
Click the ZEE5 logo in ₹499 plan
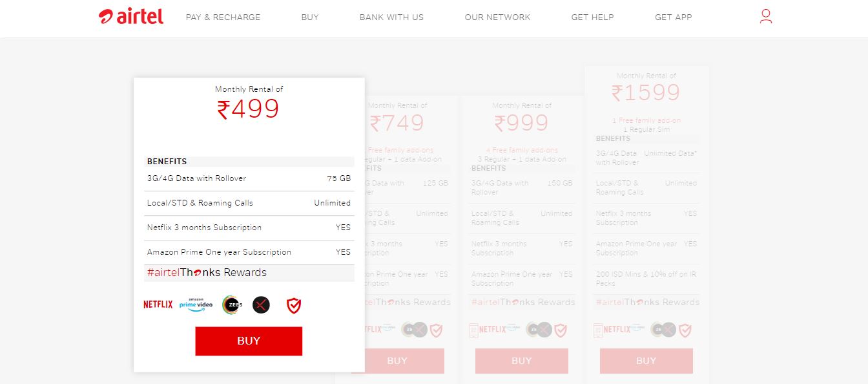click(231, 305)
